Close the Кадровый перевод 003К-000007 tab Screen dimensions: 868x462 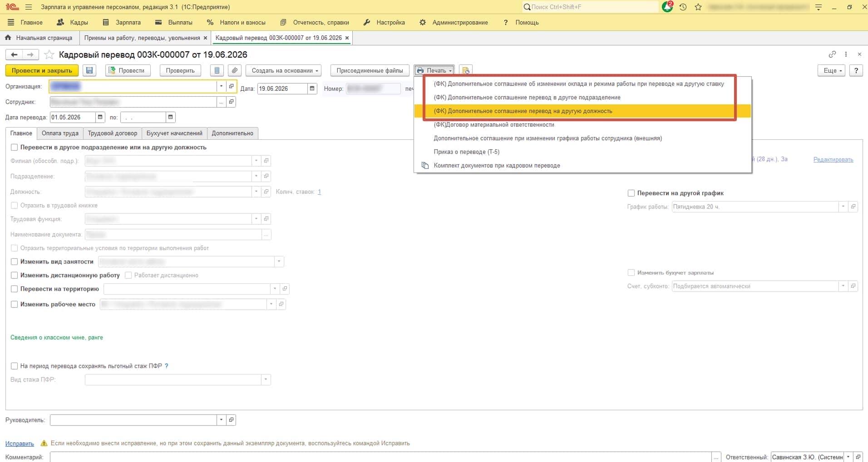click(x=347, y=38)
